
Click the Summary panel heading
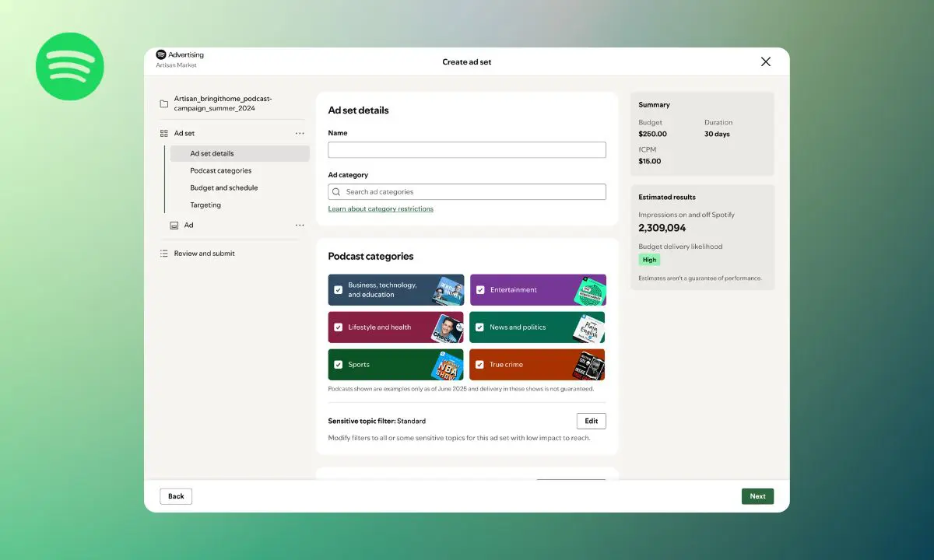(654, 105)
